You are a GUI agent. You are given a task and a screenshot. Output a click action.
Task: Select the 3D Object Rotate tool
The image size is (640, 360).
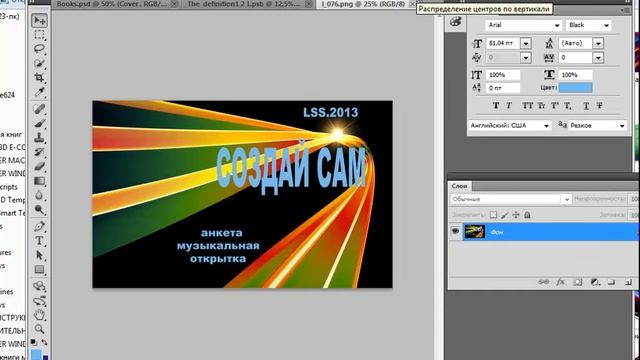tap(40, 286)
